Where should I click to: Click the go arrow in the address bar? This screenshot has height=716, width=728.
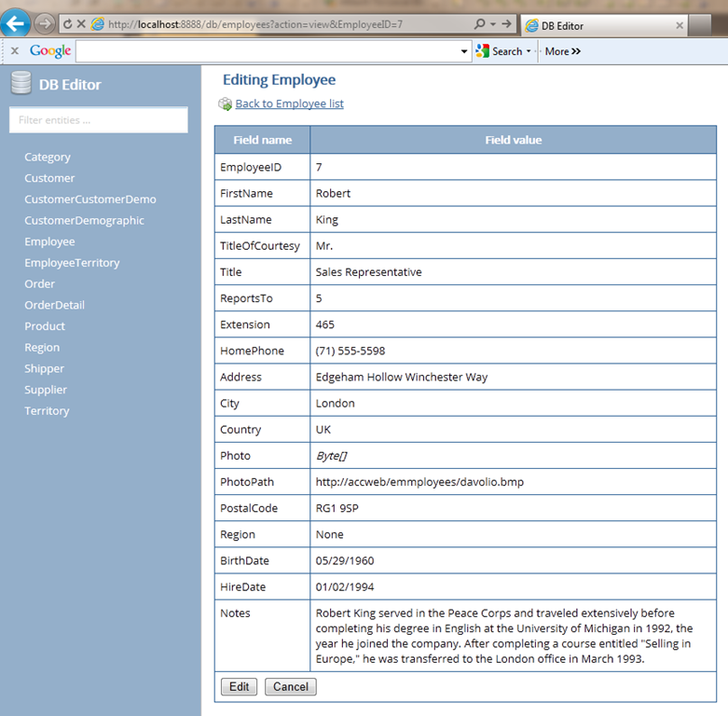coord(506,24)
